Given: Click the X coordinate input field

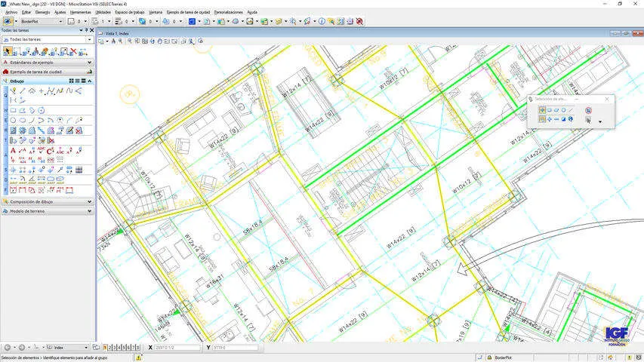Looking at the screenshot, I should point(177,348).
